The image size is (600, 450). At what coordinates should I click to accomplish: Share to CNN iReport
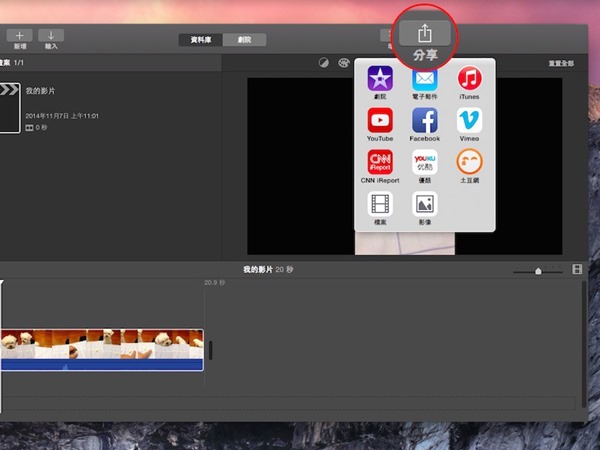tap(380, 163)
